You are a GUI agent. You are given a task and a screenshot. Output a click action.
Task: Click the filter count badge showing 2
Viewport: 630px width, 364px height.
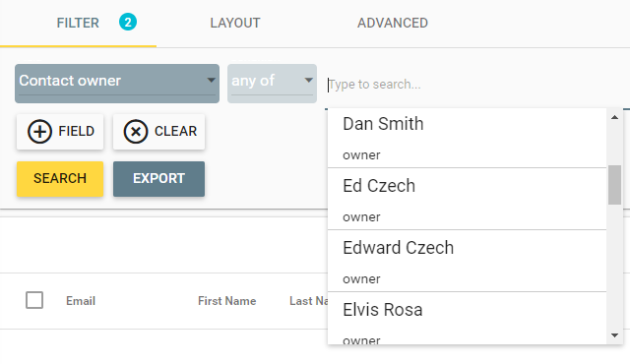tap(128, 22)
